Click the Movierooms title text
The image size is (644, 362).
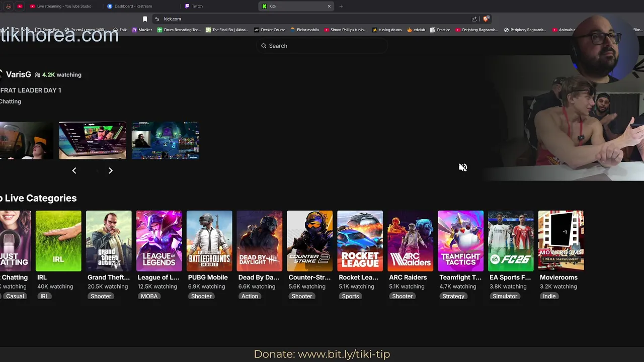(x=558, y=277)
